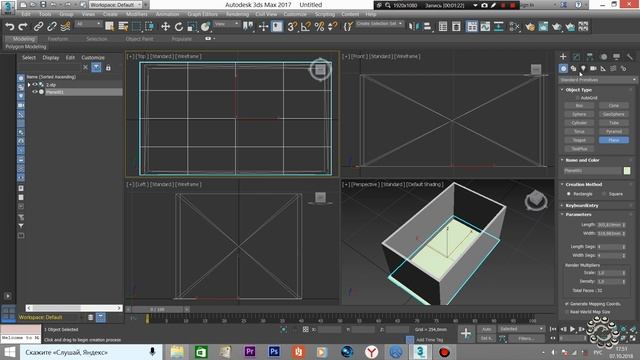Select Square creation method
This screenshot has width=640, height=360.
point(604,194)
